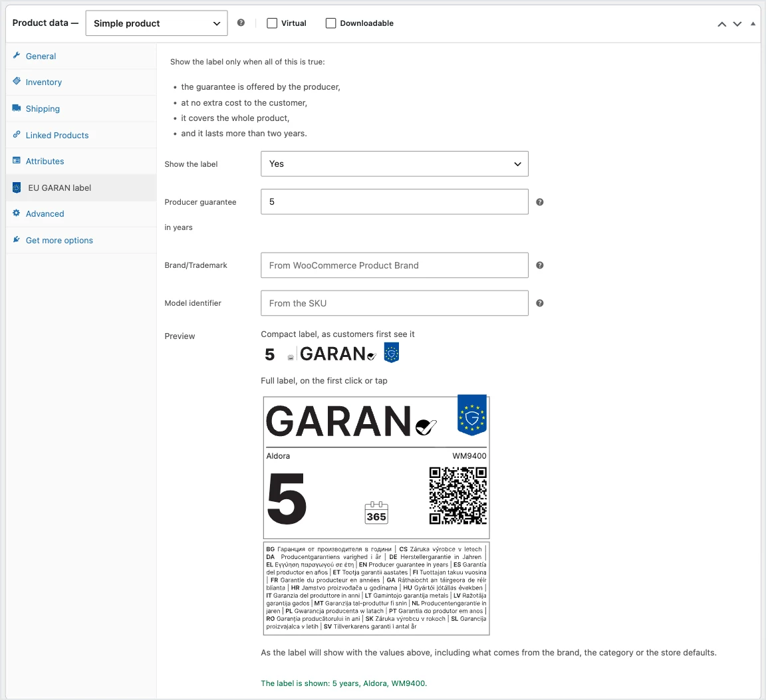Click the help icon next to product type

point(241,23)
